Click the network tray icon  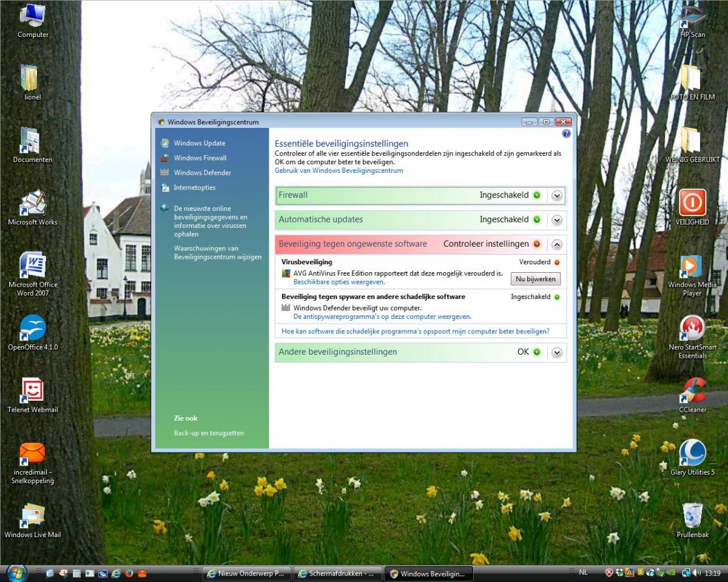[686, 572]
